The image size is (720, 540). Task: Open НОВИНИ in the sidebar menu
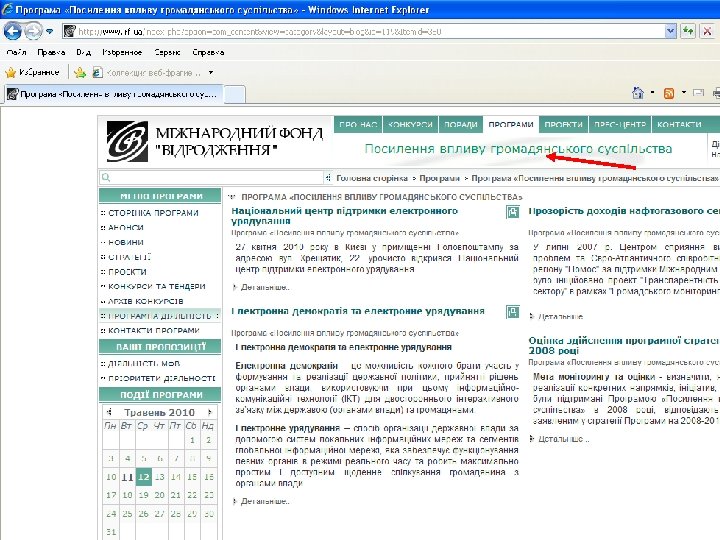[126, 242]
